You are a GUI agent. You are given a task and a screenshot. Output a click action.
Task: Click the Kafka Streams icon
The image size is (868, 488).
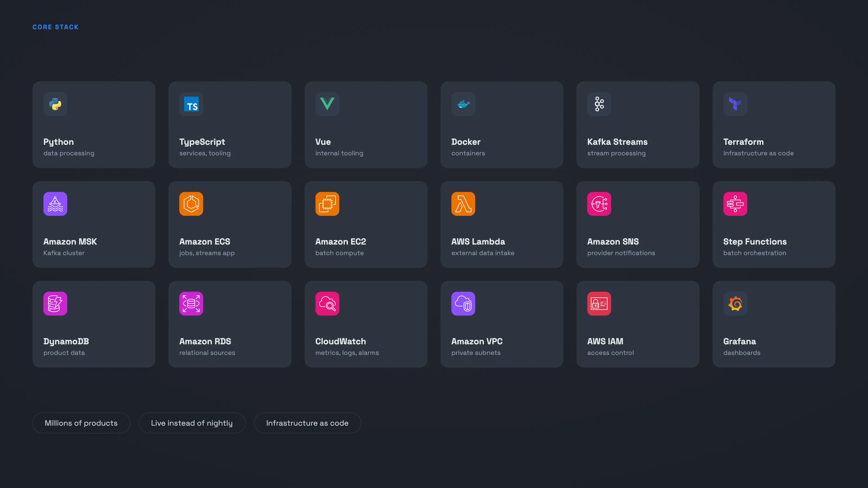(x=599, y=104)
